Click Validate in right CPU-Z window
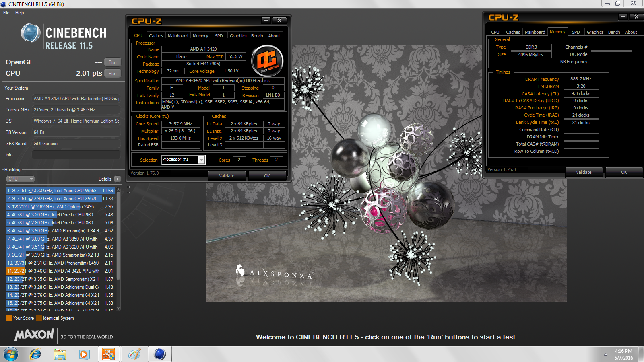The width and height of the screenshot is (644, 362). point(584,172)
